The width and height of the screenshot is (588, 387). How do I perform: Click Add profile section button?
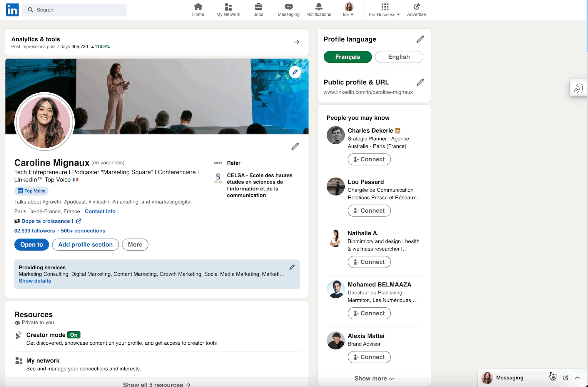pos(85,245)
